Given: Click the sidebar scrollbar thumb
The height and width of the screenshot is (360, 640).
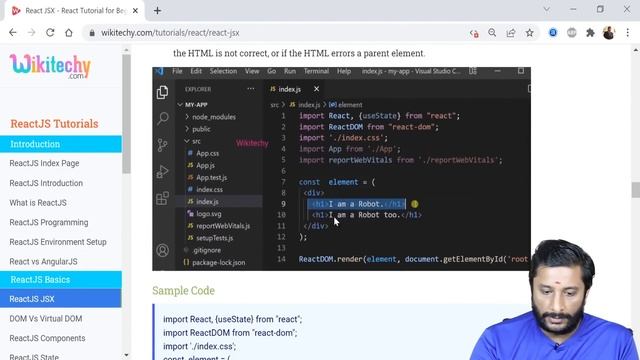Looking at the screenshot, I should point(126,114).
